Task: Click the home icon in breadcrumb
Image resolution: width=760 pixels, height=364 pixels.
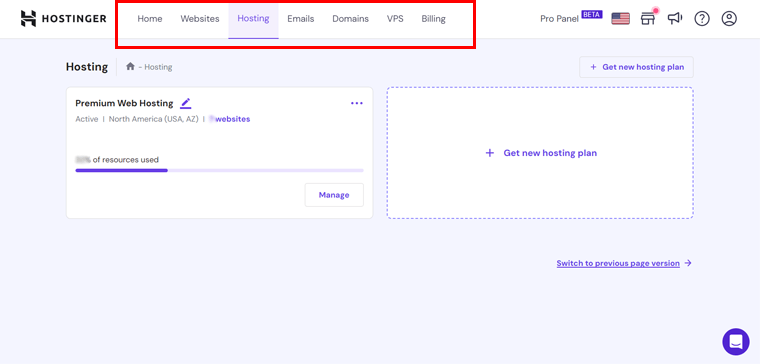Action: click(130, 66)
